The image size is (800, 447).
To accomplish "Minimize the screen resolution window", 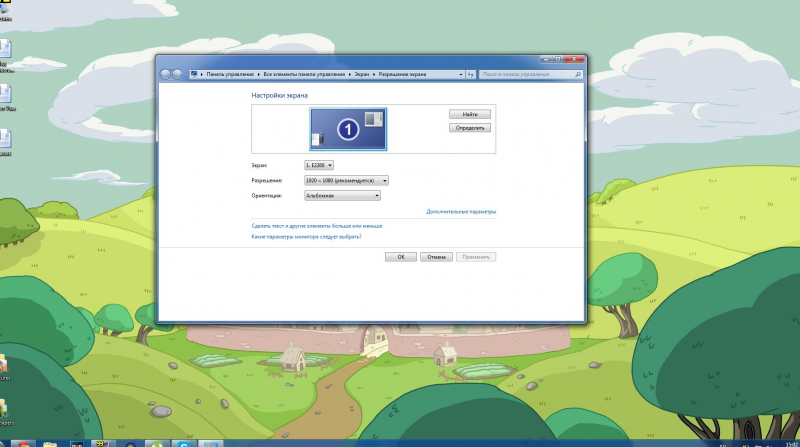I will pyautogui.click(x=546, y=59).
